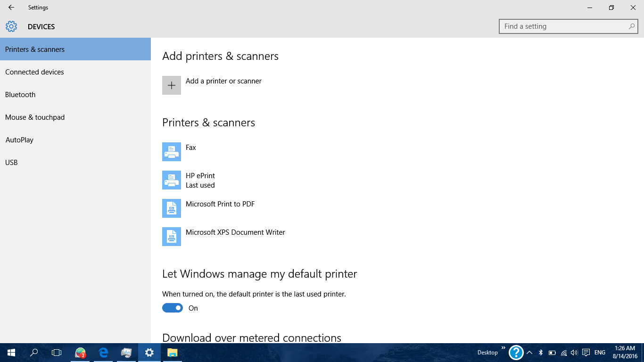Open the AutoPlay settings section
This screenshot has height=362, width=644.
pos(75,140)
